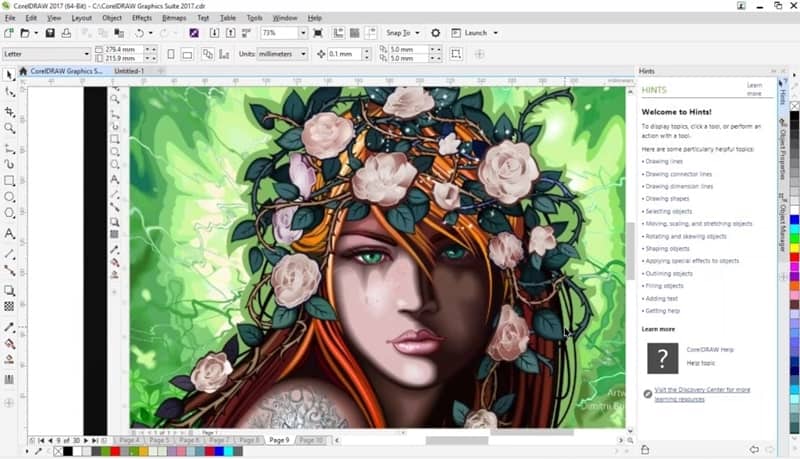This screenshot has height=459, width=800.
Task: Select the Page 9 tab
Action: coord(279,440)
